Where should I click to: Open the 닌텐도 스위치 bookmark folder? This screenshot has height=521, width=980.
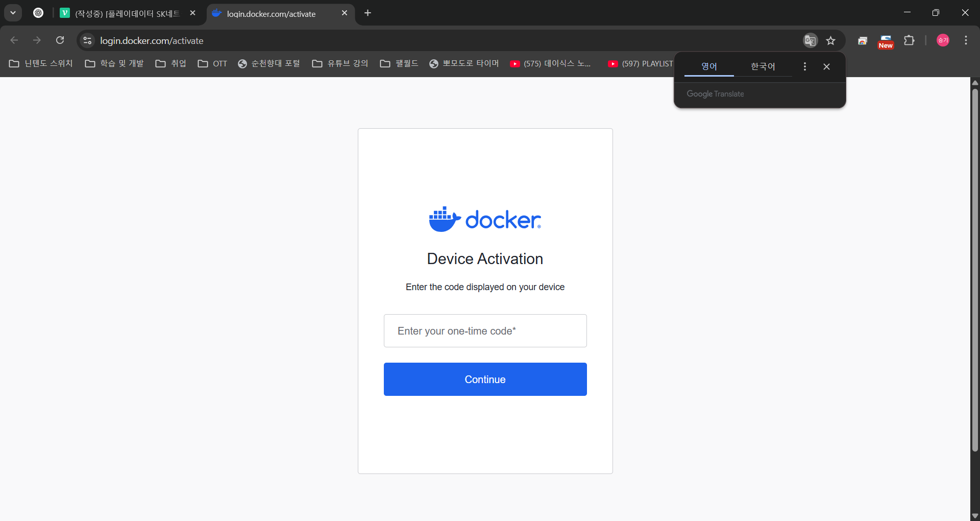(x=41, y=63)
